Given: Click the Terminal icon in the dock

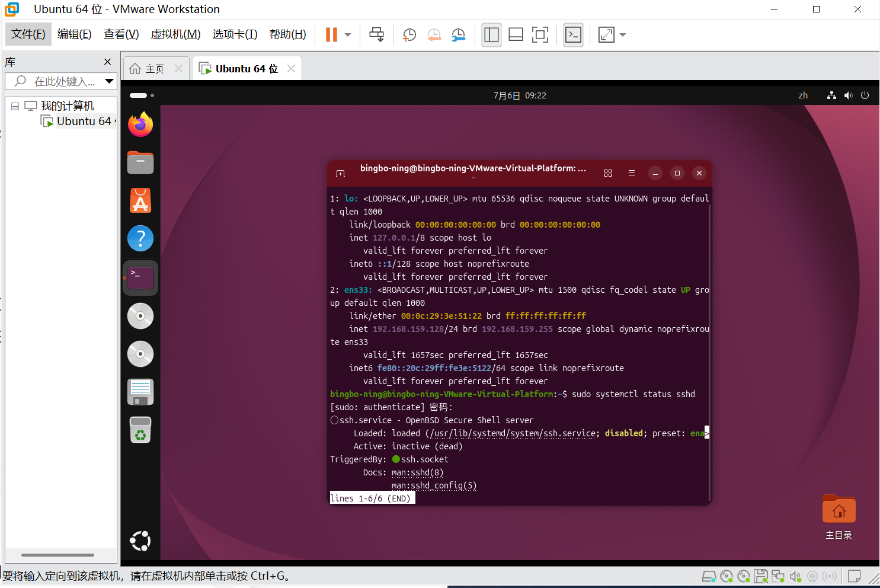Looking at the screenshot, I should point(140,277).
